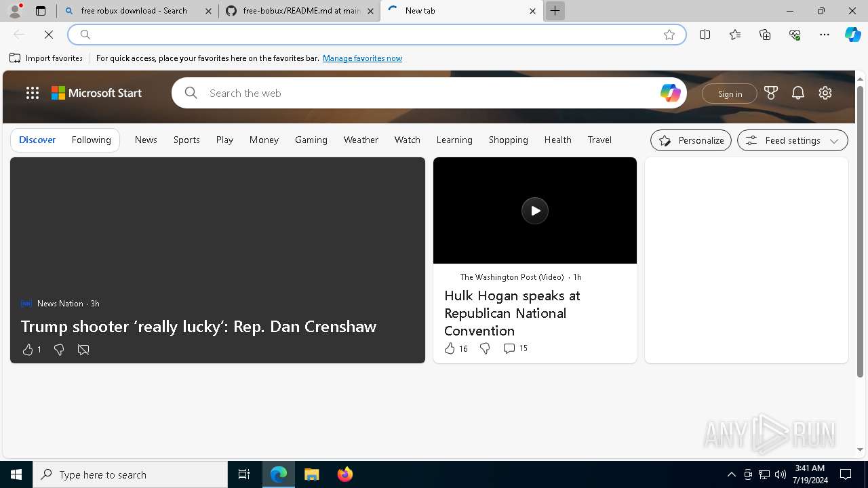Launch Firefox from the taskbar

pyautogui.click(x=344, y=474)
